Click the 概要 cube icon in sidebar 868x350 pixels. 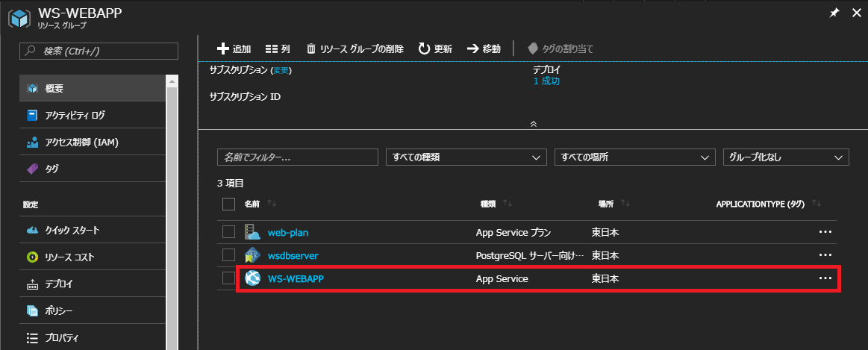pyautogui.click(x=32, y=88)
